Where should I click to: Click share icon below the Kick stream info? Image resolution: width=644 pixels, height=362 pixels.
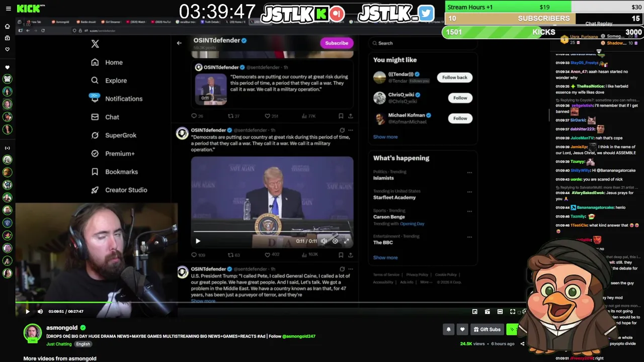coord(522,344)
